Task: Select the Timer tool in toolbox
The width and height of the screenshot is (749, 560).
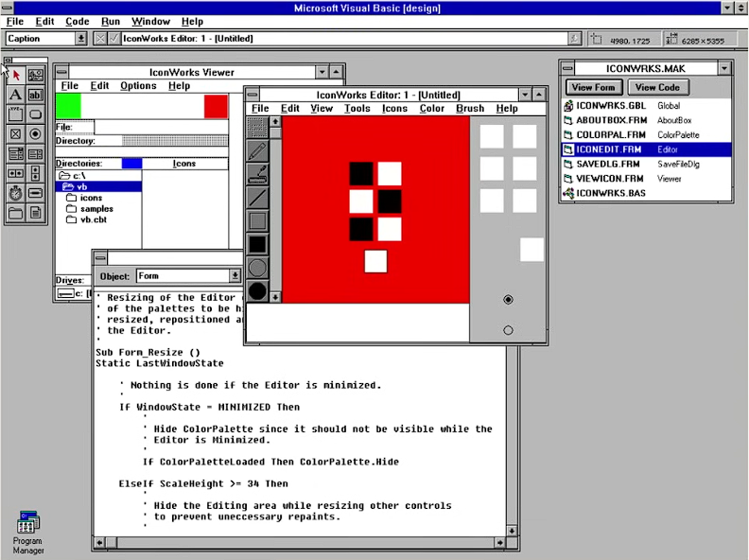Action: point(16,193)
